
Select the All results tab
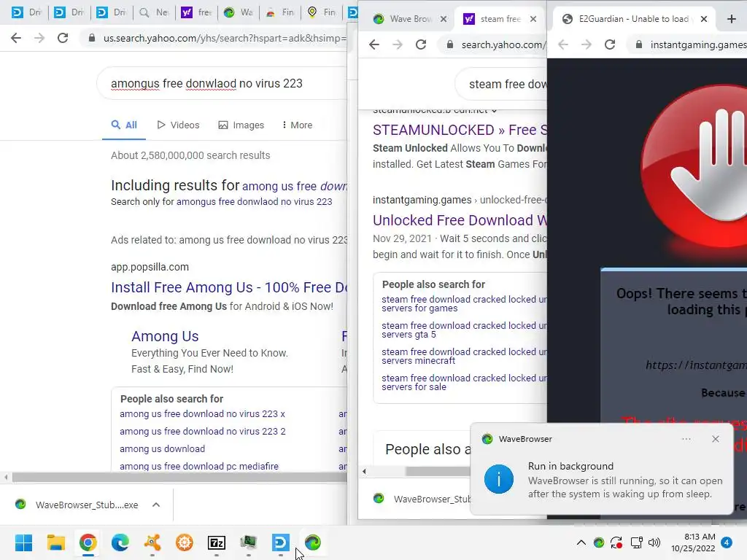pyautogui.click(x=124, y=125)
